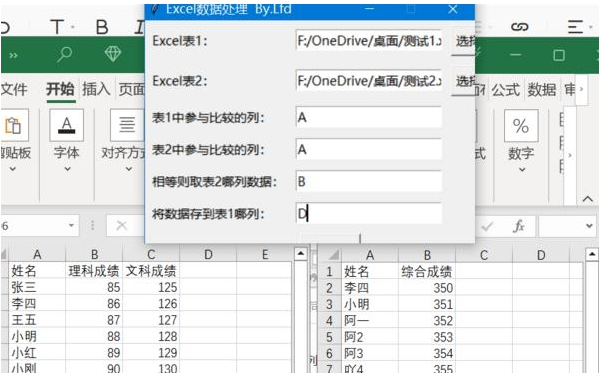
Task: Click the Excel表2 file path field
Action: pos(368,81)
